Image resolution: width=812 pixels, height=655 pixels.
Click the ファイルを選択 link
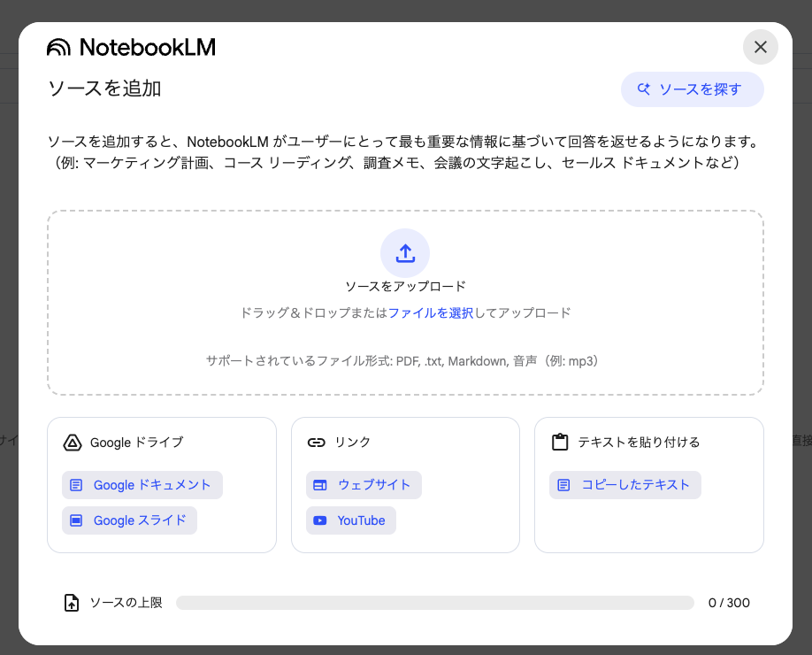(431, 313)
